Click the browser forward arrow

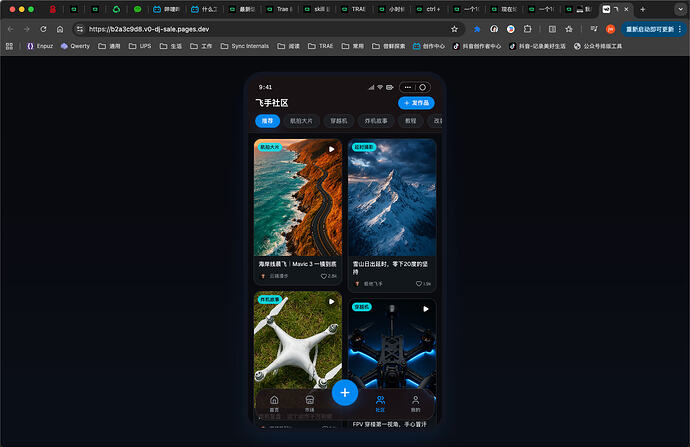pyautogui.click(x=27, y=29)
